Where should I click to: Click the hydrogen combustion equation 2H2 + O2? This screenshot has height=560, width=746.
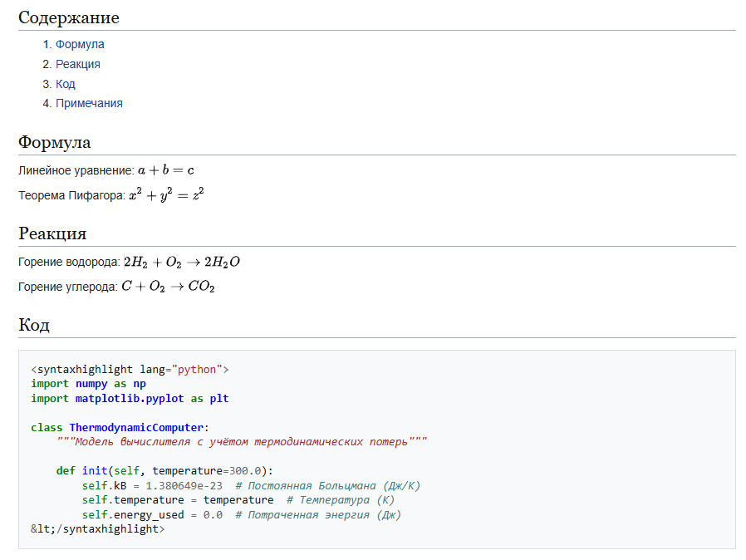(x=182, y=263)
